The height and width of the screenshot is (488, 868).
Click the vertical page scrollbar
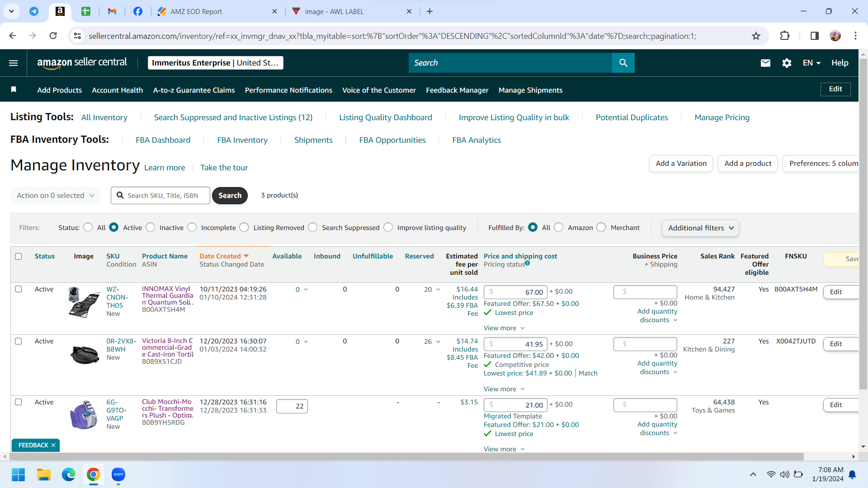pos(863,223)
